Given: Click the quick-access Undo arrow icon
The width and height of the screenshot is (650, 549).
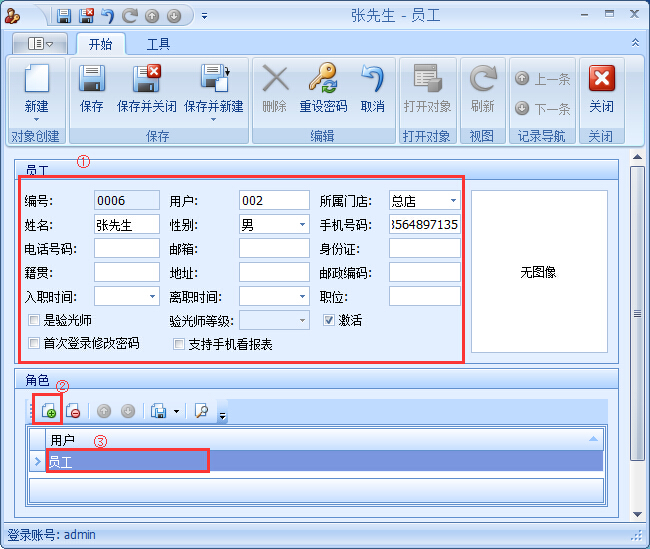Looking at the screenshot, I should (108, 16).
